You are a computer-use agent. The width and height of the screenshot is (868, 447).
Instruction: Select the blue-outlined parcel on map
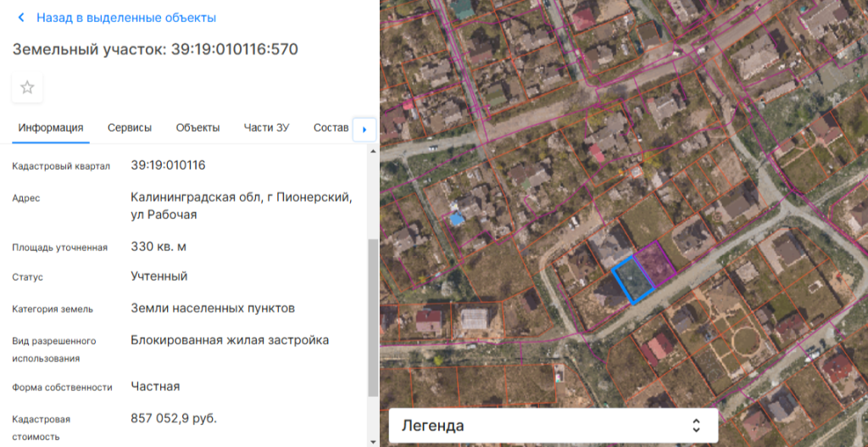pos(633,281)
